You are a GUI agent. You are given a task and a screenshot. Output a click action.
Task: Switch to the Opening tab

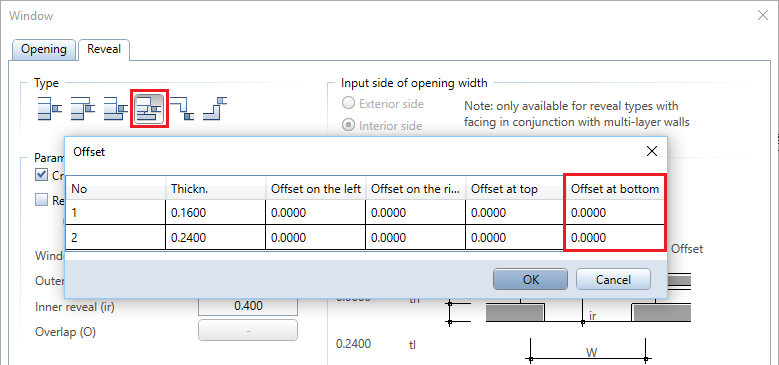(x=43, y=49)
